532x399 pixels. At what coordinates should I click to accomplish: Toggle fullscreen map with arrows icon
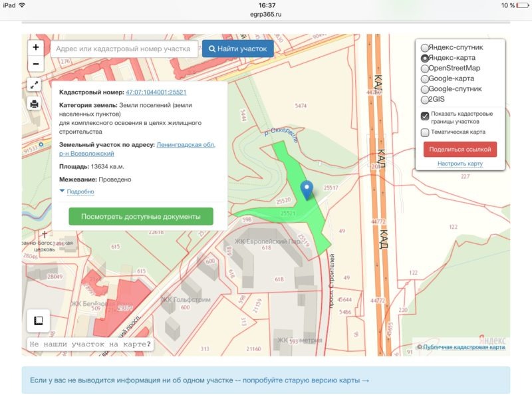pyautogui.click(x=35, y=85)
